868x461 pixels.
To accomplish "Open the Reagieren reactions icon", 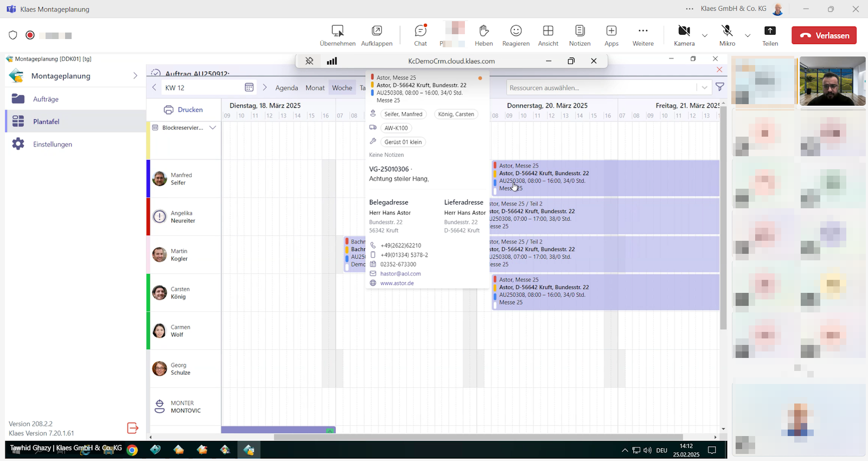I will coord(516,30).
